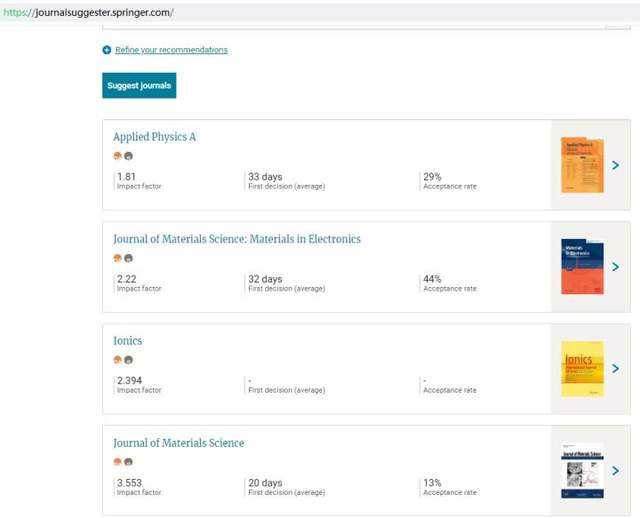Click orange icon under Journal of Materials Science
The width and height of the screenshot is (640, 518).
(x=118, y=462)
